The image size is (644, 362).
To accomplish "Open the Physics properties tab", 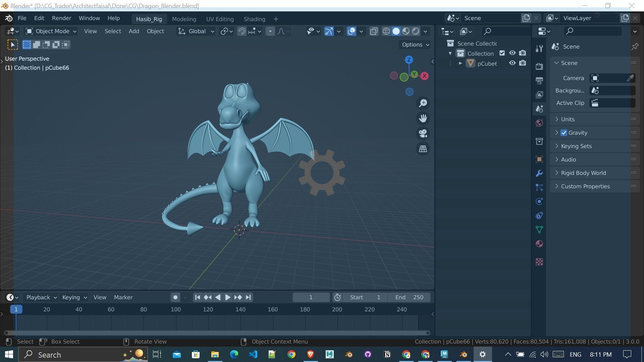I will pyautogui.click(x=539, y=201).
